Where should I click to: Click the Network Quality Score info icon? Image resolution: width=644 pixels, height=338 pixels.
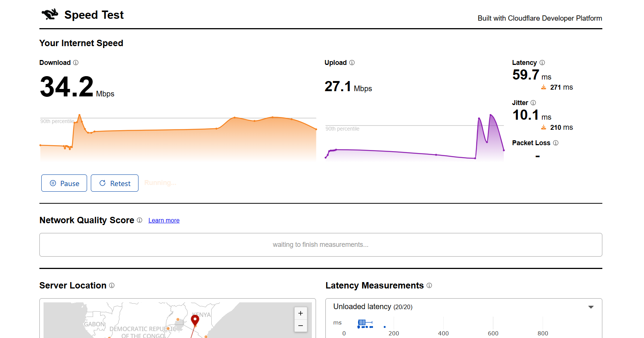(x=140, y=220)
